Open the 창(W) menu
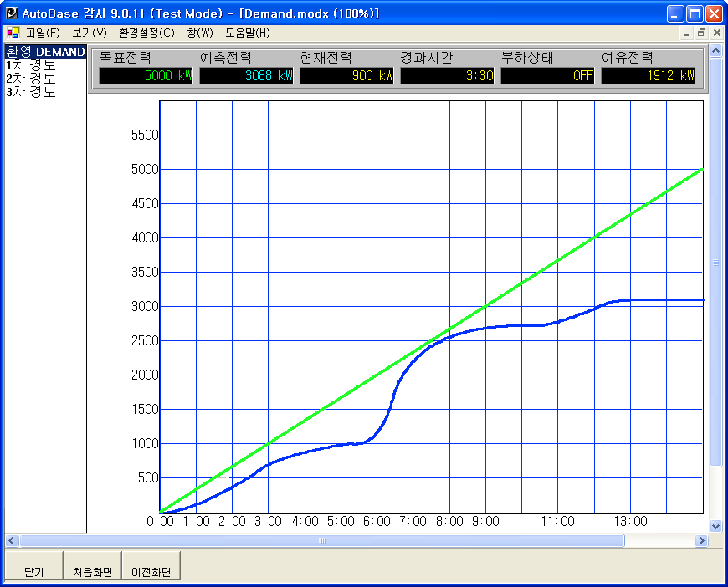The height and width of the screenshot is (587, 728). [x=200, y=33]
